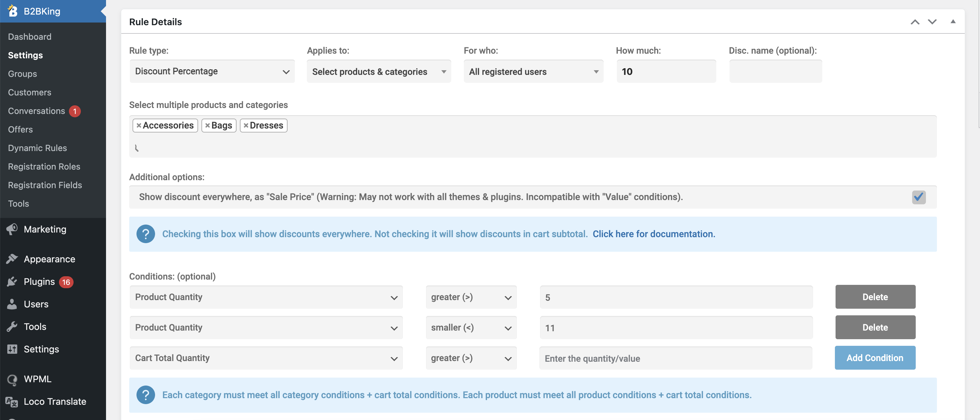Remove the Bags tag
Image resolution: width=980 pixels, height=420 pixels.
coord(207,126)
